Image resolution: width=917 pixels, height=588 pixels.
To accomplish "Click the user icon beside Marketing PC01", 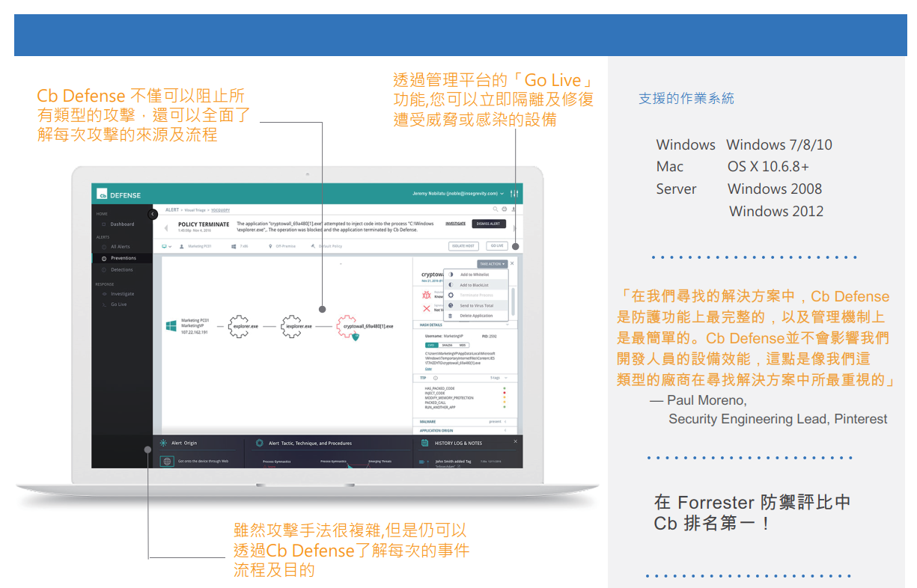I will [182, 246].
